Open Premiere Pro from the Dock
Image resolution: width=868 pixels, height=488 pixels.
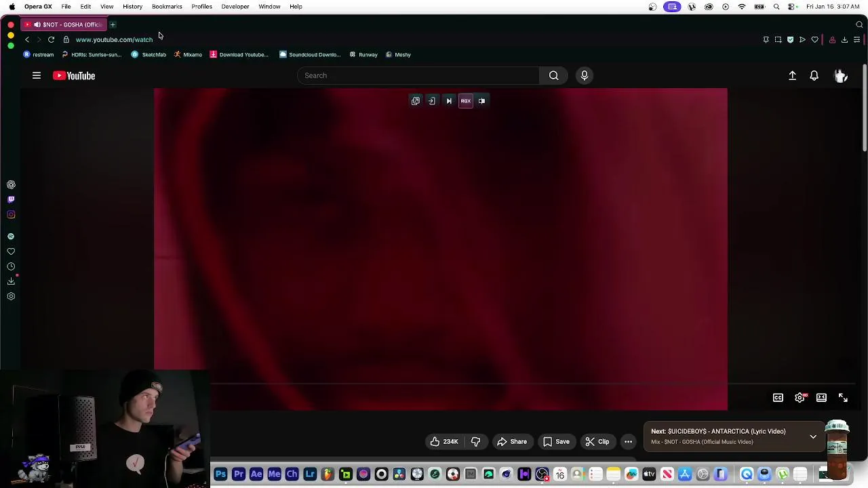[x=239, y=474]
